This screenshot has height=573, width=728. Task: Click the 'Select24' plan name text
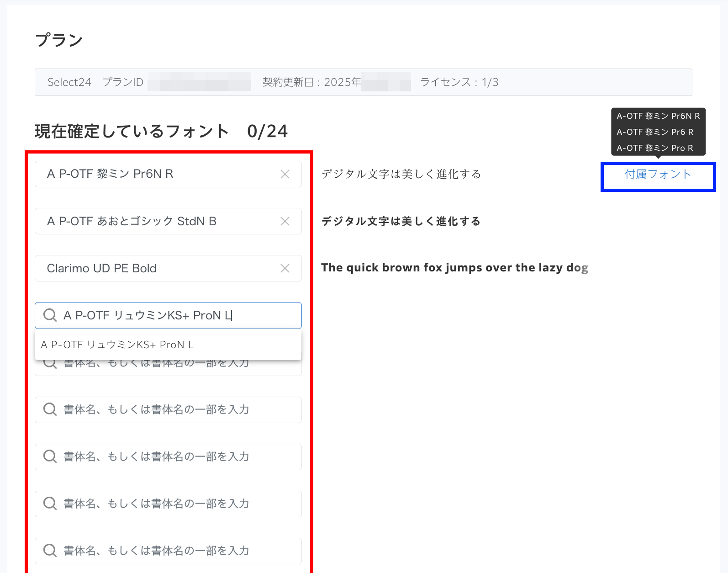(69, 82)
